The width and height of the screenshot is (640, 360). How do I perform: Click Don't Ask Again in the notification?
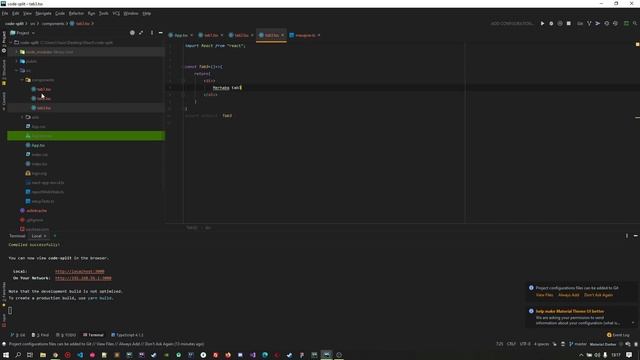click(598, 295)
